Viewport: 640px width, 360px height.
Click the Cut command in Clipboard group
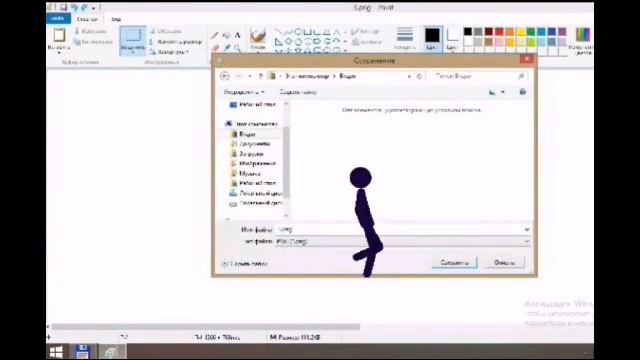[91, 31]
